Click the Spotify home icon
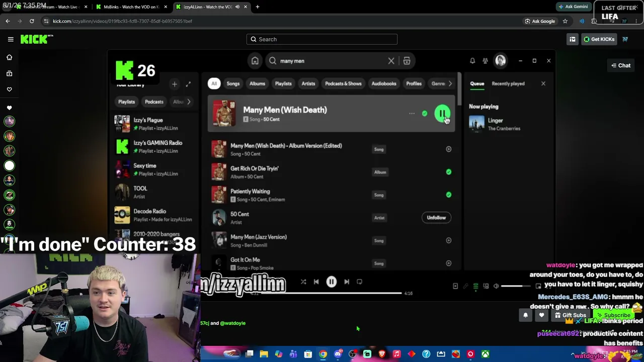This screenshot has width=644, height=362. coord(255,61)
